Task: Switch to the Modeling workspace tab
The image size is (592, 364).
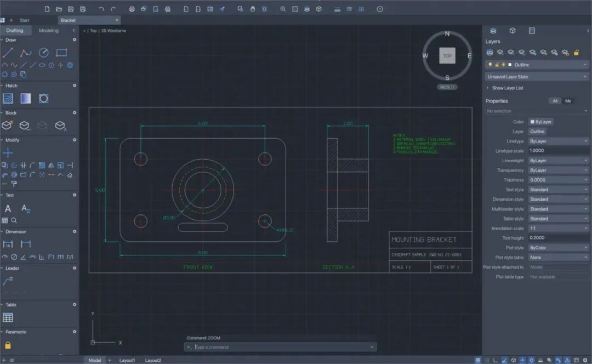Action: [49, 31]
